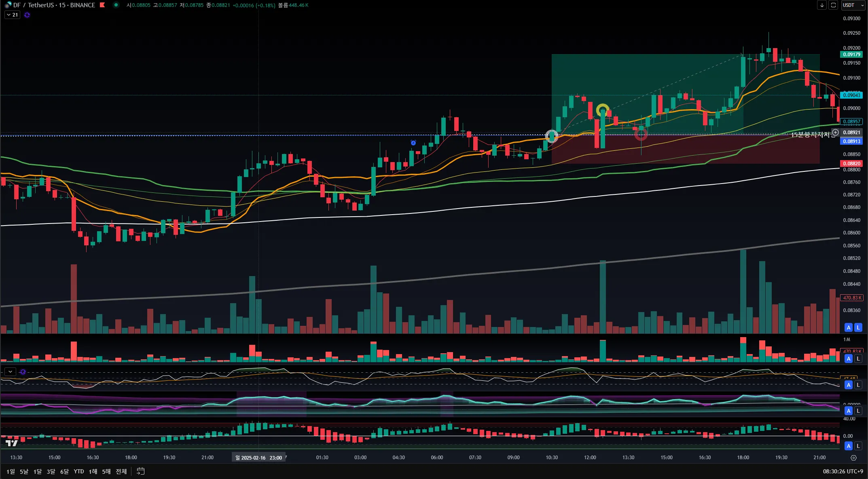The width and height of the screenshot is (868, 479).
Task: Click the fullscreen frame icon beside USDT
Action: pos(833,5)
